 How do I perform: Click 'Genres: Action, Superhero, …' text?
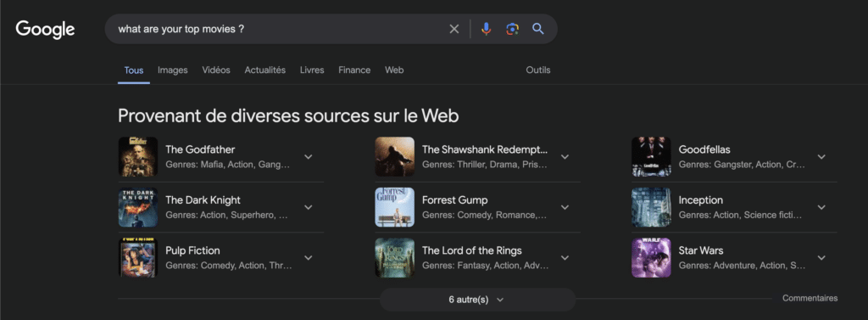tap(227, 216)
